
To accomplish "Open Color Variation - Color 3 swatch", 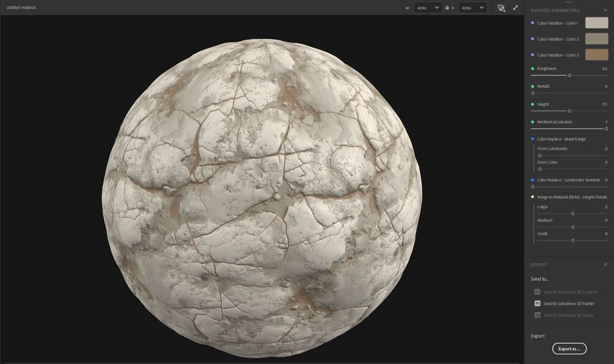I will (x=596, y=55).
